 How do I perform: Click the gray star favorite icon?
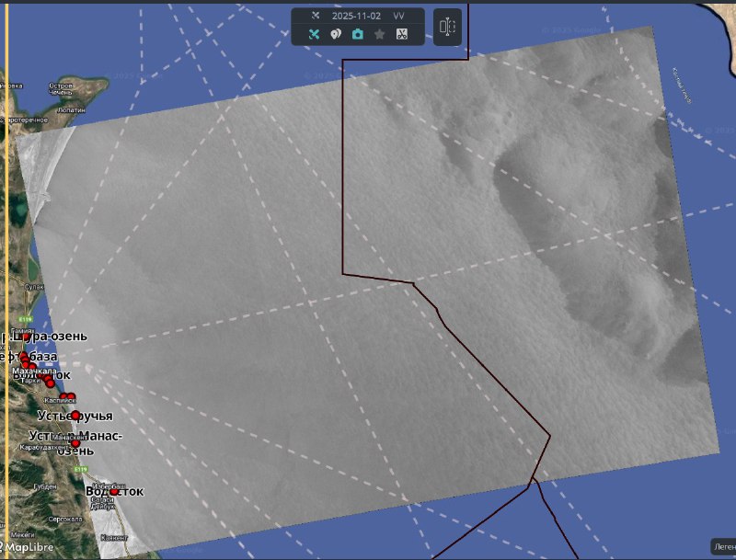(379, 34)
